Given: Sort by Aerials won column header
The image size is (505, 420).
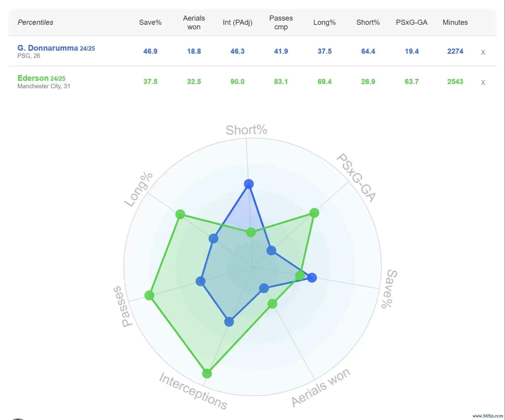Looking at the screenshot, I should point(194,22).
